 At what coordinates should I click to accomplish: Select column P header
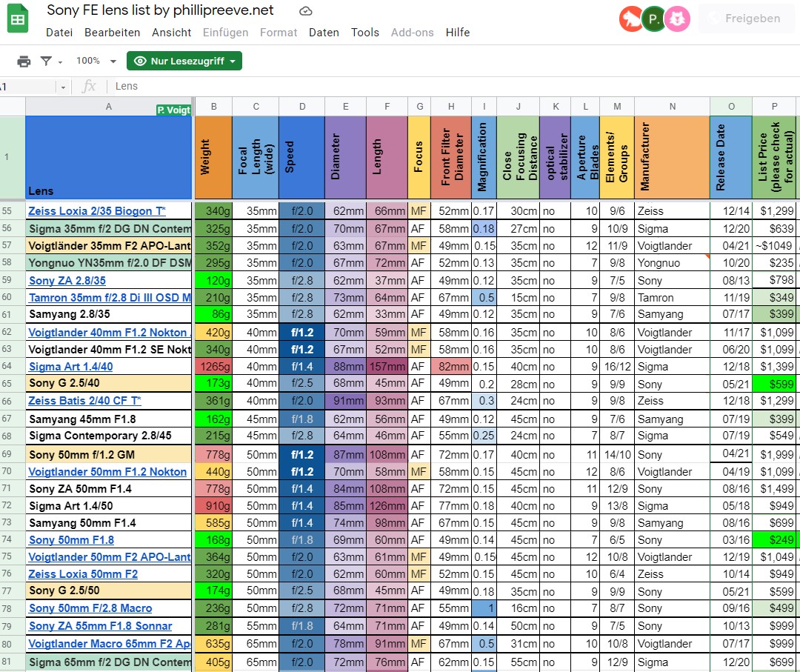pos(774,107)
